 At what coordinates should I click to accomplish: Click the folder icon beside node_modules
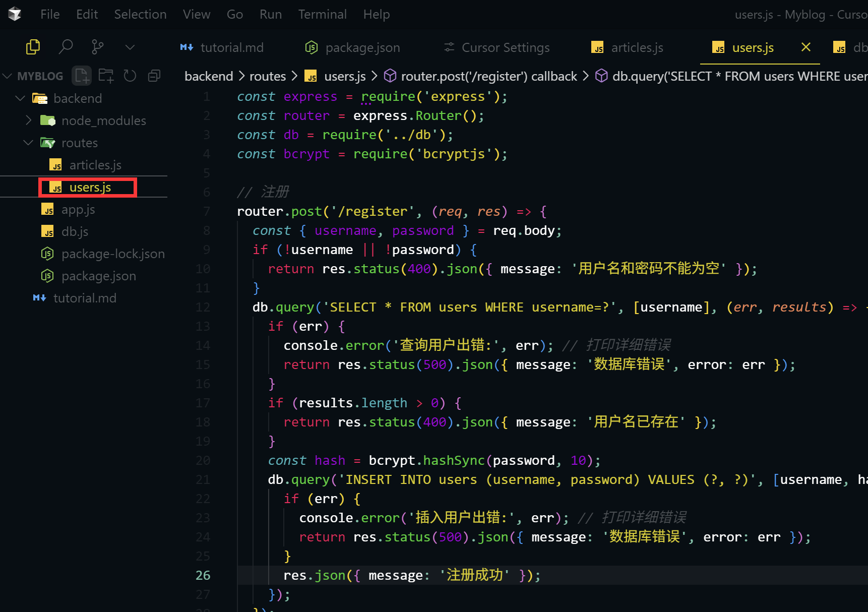coord(48,120)
